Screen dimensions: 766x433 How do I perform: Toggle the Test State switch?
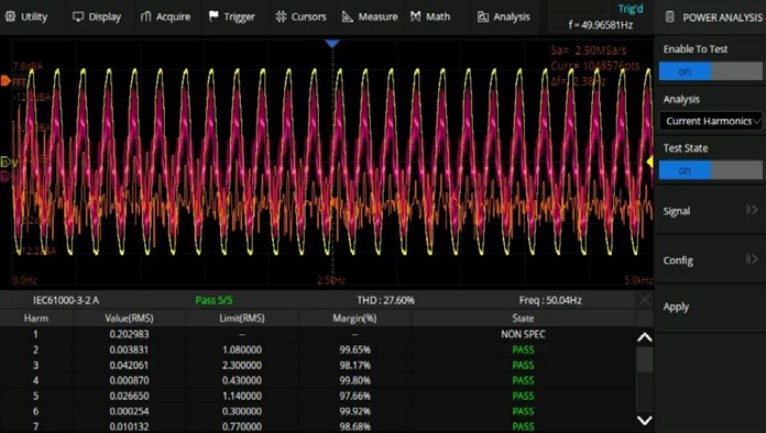point(710,170)
